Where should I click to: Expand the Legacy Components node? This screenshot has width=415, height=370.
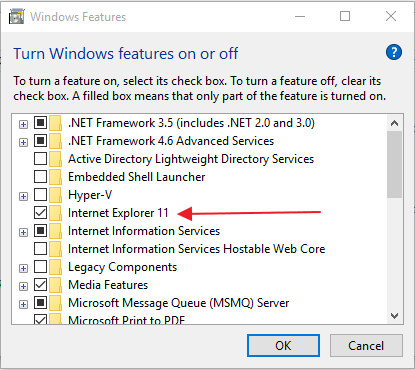(x=23, y=269)
